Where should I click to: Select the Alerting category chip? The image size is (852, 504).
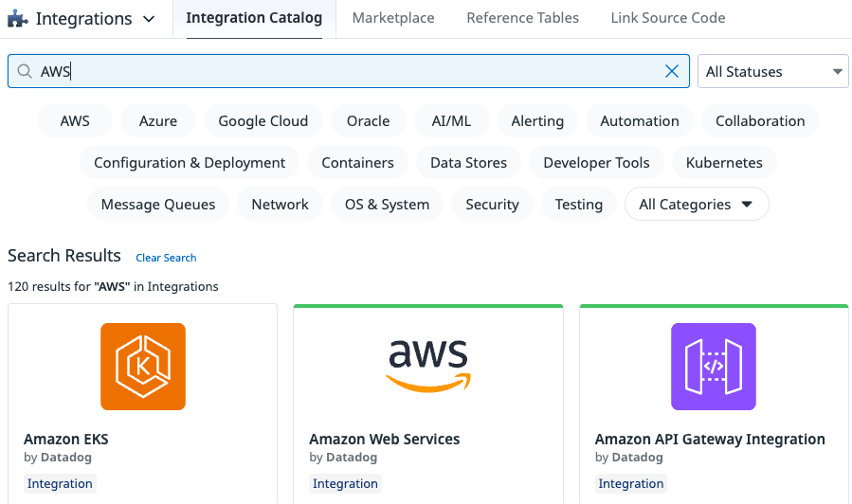537,120
